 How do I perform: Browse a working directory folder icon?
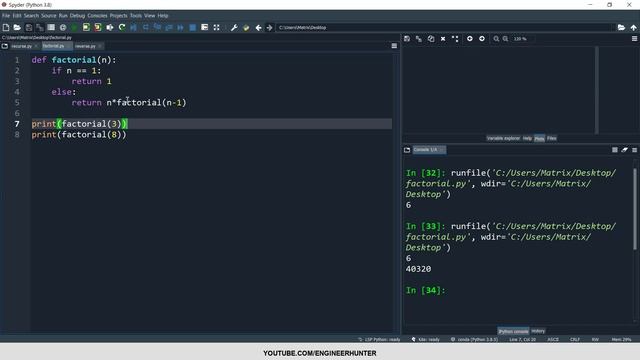tap(621, 27)
